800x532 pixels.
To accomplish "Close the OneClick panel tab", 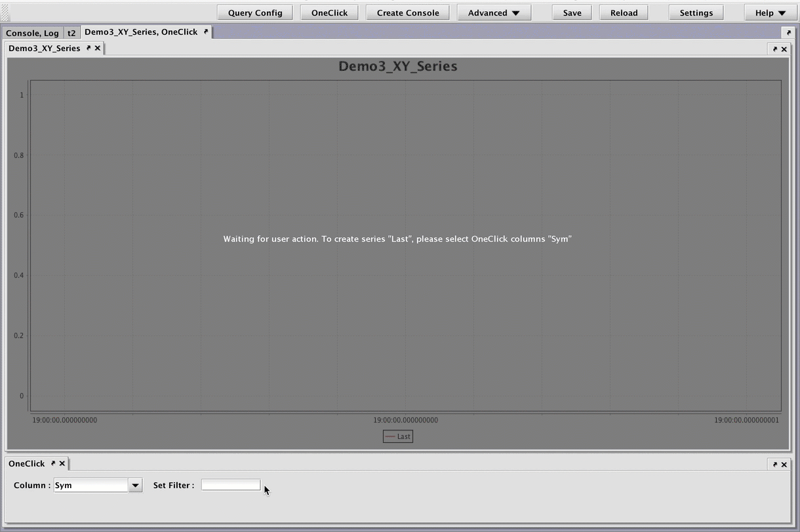I will pos(62,463).
